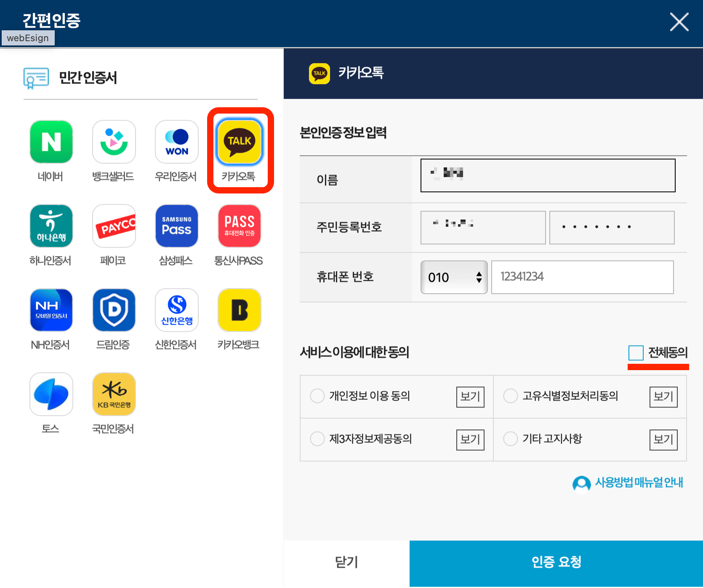Choose the Shinhan certificate (신한인증서) icon
703x588 pixels.
coord(176,310)
